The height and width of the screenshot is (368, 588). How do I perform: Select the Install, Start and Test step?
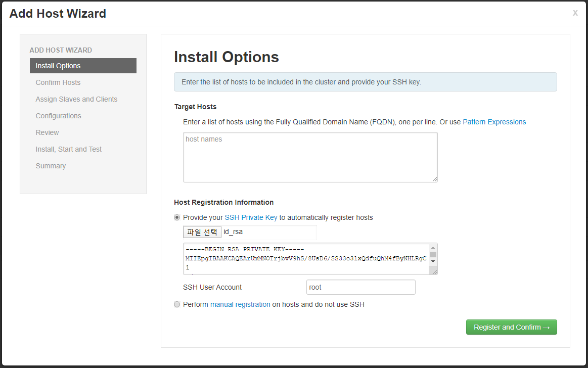tap(69, 149)
